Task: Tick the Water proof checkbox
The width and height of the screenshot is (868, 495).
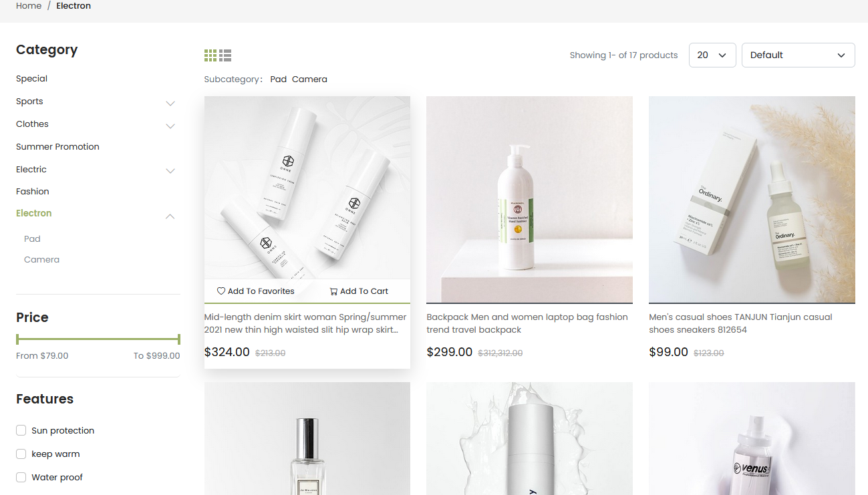Action: [21, 477]
